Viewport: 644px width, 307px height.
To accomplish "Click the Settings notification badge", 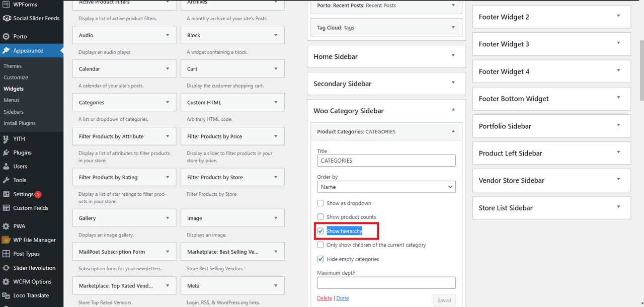I will point(38,194).
